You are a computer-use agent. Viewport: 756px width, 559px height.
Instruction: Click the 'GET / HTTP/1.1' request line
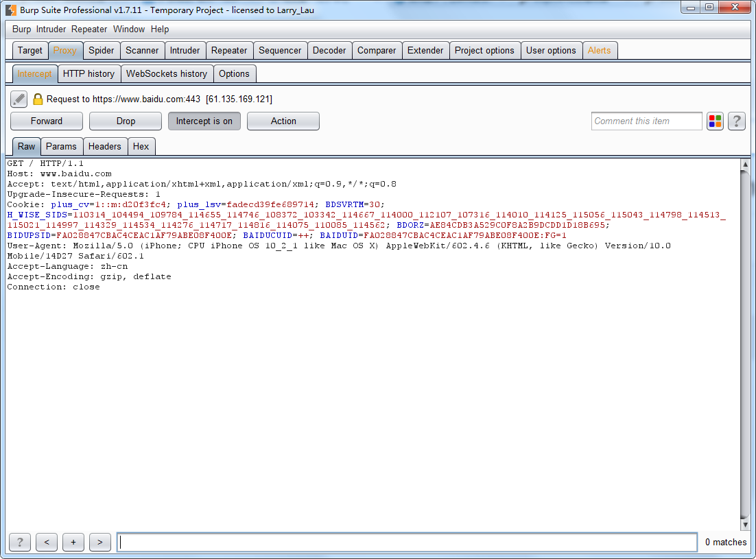45,163
